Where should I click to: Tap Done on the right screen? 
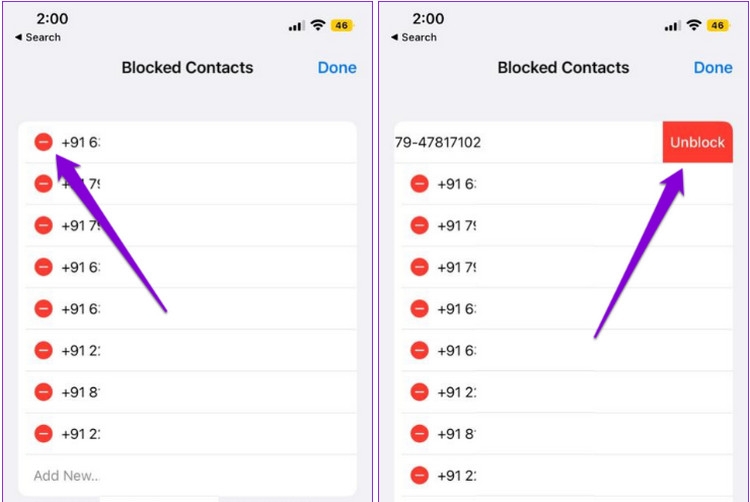coord(713,68)
